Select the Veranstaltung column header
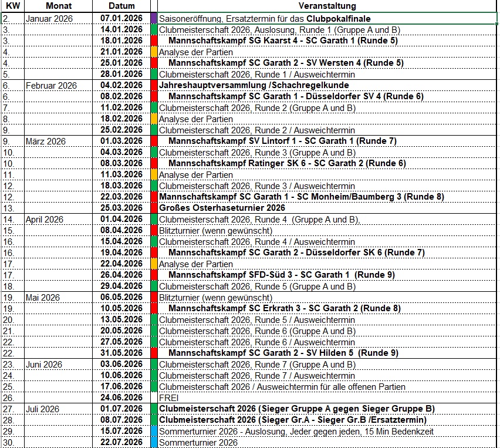The image size is (500, 448). tap(327, 6)
